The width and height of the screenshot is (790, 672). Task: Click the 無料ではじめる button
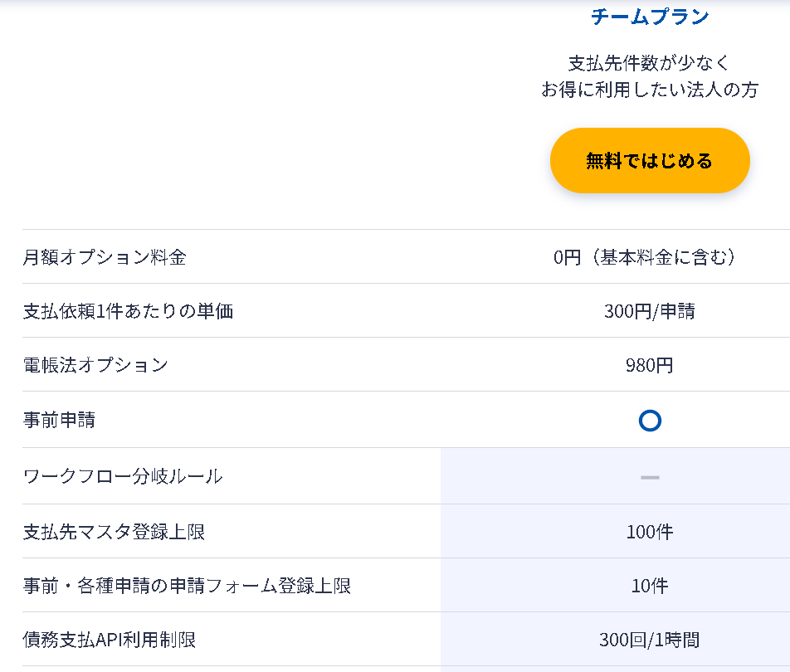[x=650, y=161]
